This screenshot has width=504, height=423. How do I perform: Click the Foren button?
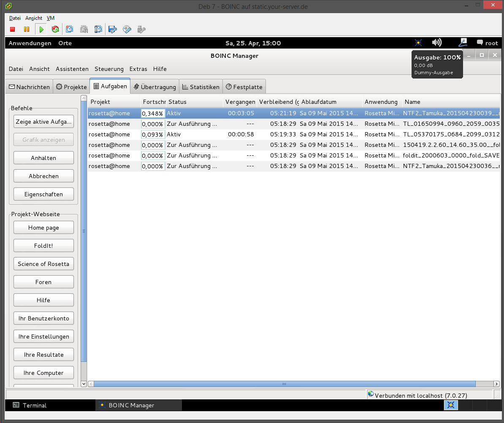[x=44, y=282]
